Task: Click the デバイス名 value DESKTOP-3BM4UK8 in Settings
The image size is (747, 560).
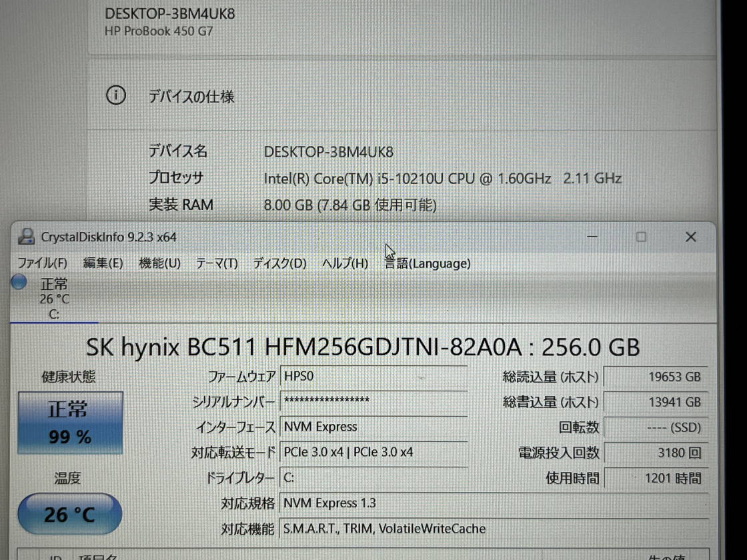Action: (x=329, y=152)
